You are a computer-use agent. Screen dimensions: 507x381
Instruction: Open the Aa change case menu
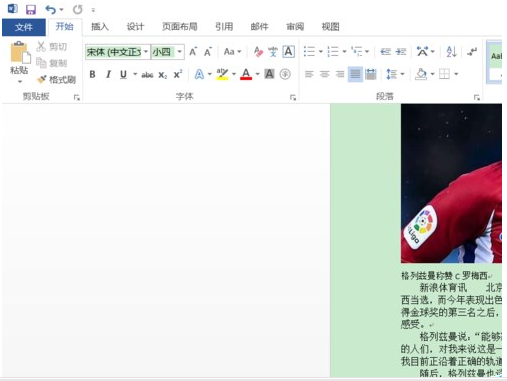[232, 52]
